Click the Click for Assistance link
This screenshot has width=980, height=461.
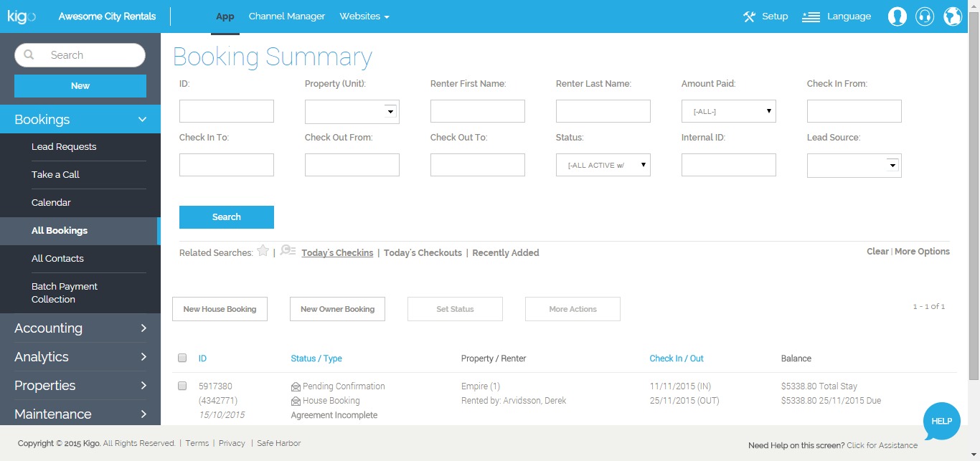[882, 445]
